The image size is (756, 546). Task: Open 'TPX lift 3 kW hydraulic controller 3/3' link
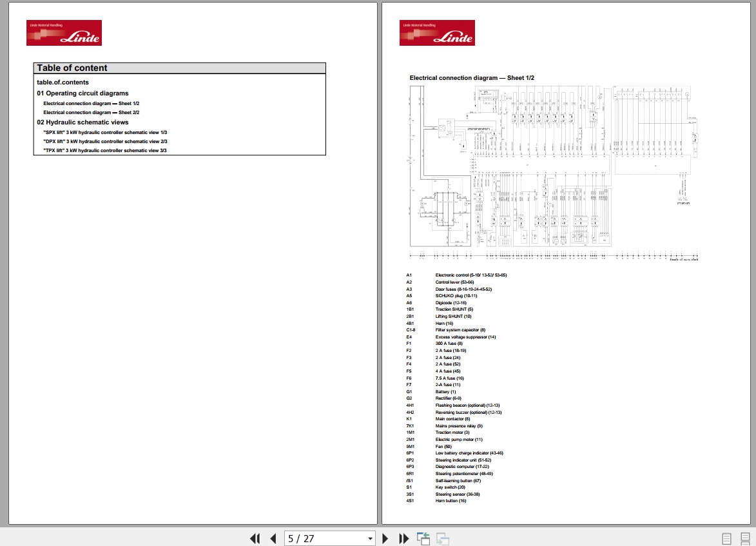pos(105,150)
